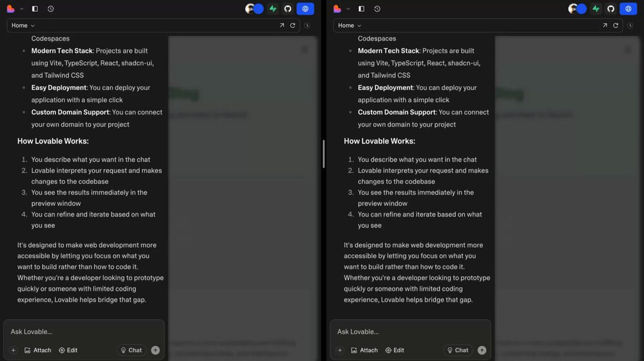Click 'Lovable interprets your request' in right window
The image size is (644, 361).
(x=405, y=171)
